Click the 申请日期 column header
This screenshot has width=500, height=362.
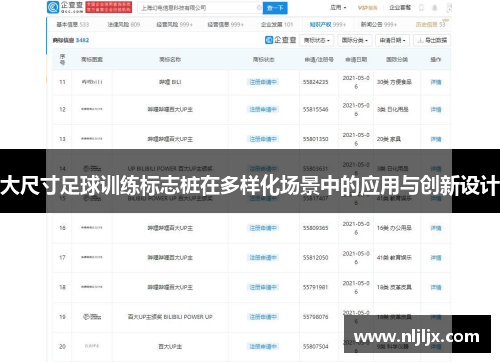(x=356, y=60)
